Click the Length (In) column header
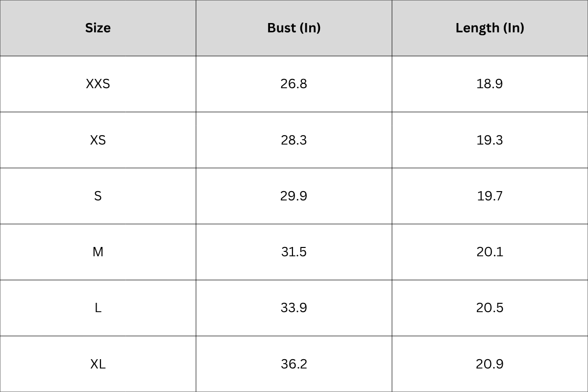588x392 pixels. (x=490, y=28)
